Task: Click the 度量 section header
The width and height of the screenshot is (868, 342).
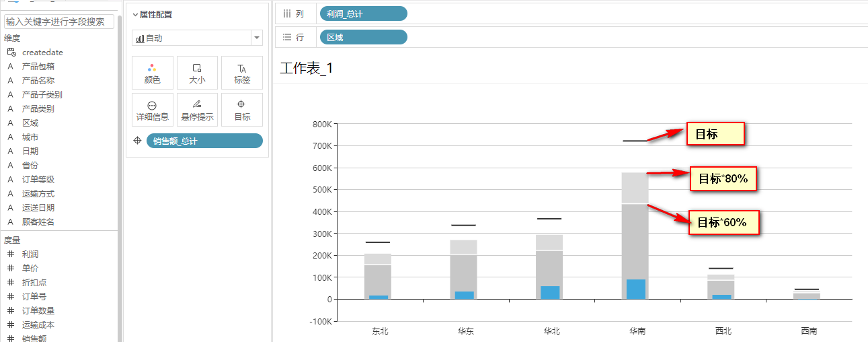Action: (11, 240)
